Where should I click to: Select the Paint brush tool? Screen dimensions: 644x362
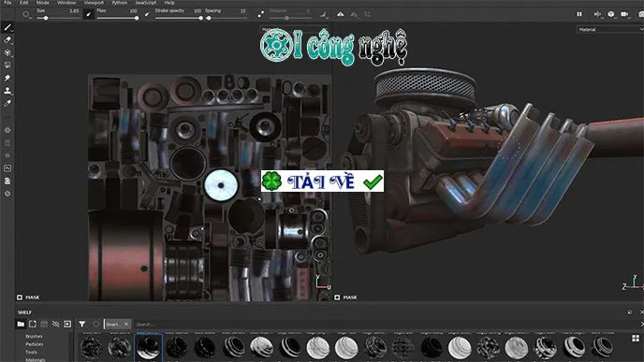click(7, 27)
